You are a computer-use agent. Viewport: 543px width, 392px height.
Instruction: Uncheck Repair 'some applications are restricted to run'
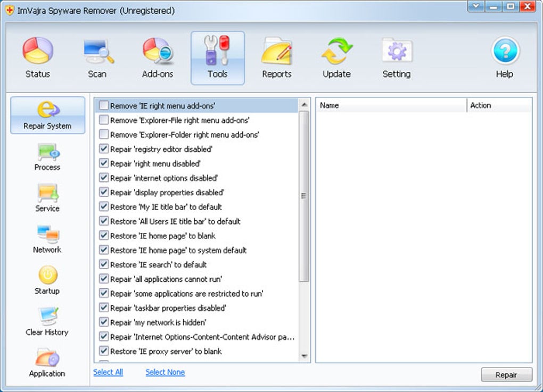104,293
